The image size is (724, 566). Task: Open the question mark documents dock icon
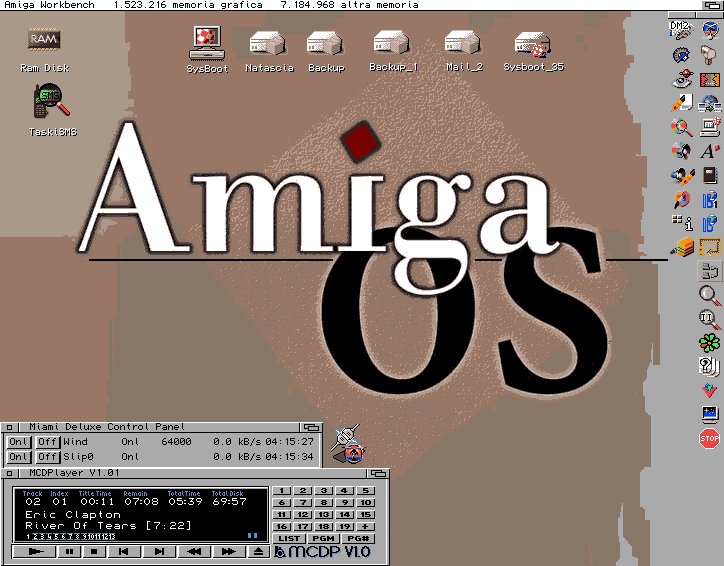[709, 367]
